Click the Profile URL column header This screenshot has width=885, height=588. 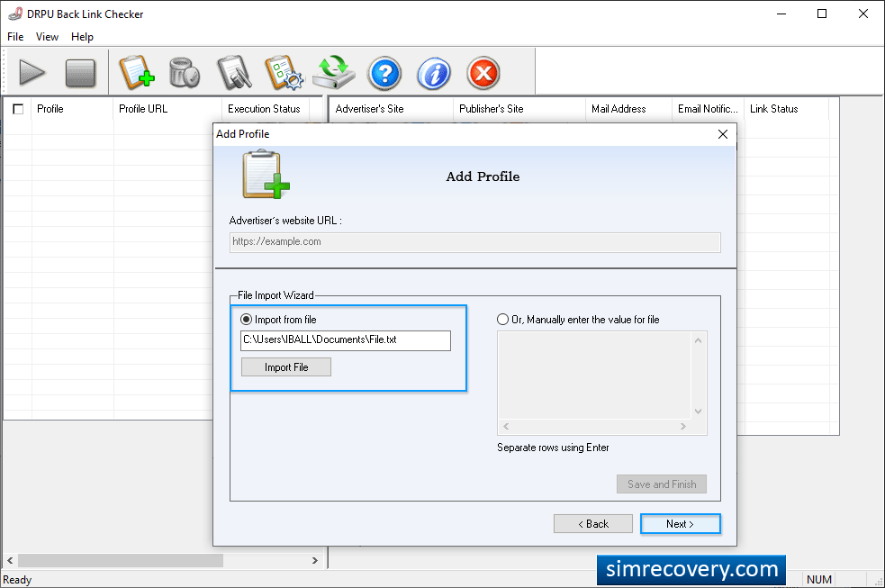(x=167, y=109)
